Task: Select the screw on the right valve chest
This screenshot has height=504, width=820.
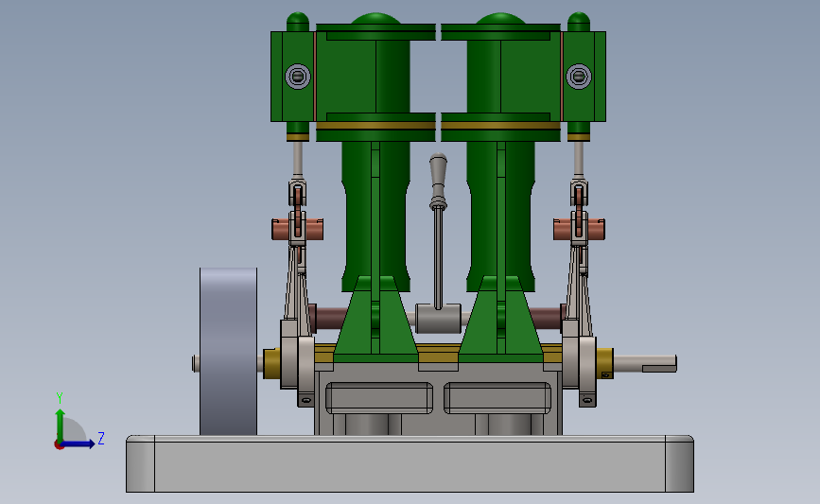Action: click(x=579, y=77)
